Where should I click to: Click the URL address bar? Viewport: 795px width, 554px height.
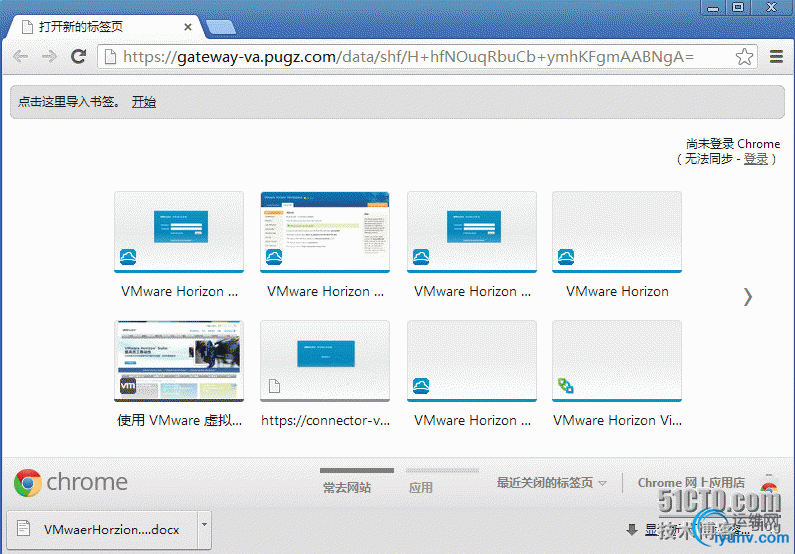pos(427,57)
